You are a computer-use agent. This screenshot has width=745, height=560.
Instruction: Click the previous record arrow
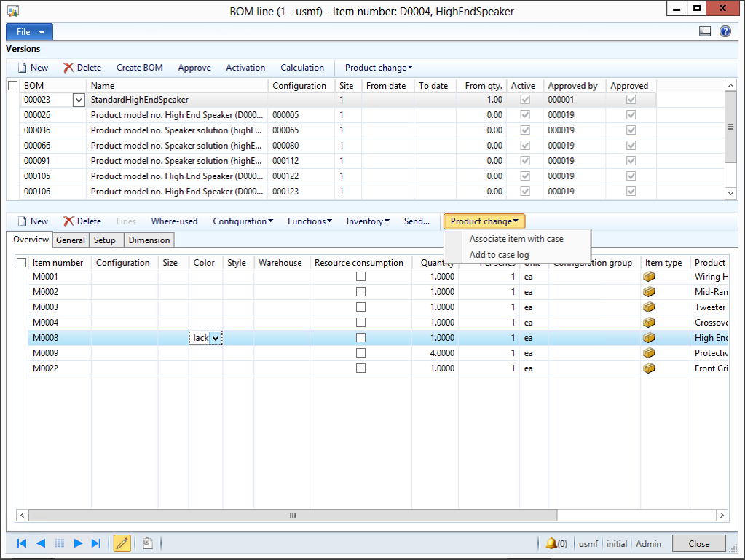(x=41, y=543)
